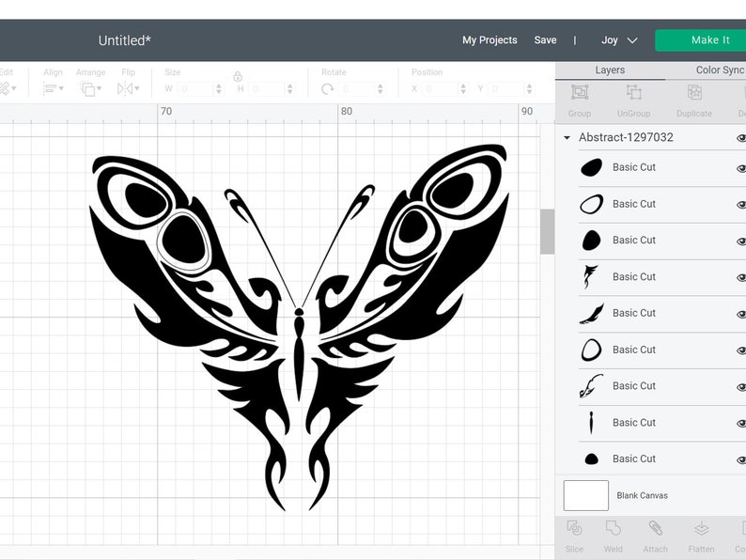The width and height of the screenshot is (746, 560).
Task: Click the Untitled* project title
Action: 125,41
